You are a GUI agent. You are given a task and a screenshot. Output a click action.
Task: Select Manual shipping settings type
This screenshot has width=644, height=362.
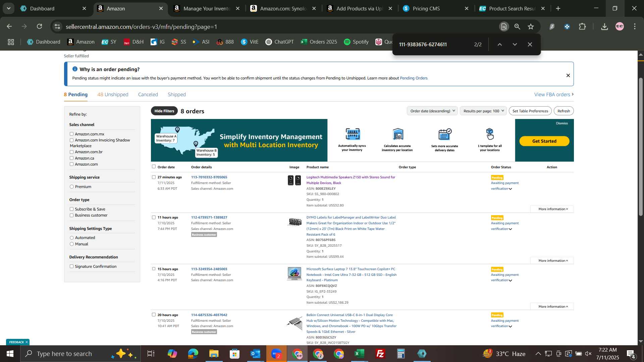tap(71, 244)
